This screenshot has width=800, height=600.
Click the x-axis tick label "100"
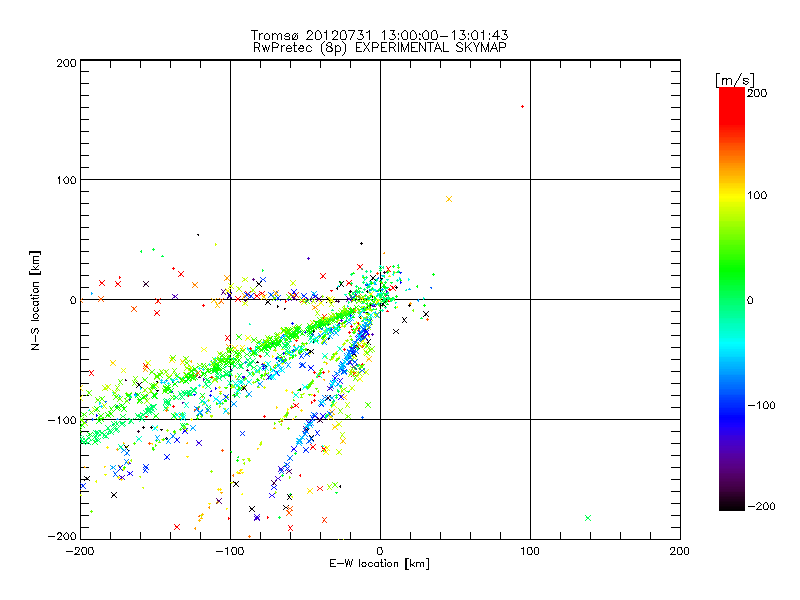click(530, 551)
